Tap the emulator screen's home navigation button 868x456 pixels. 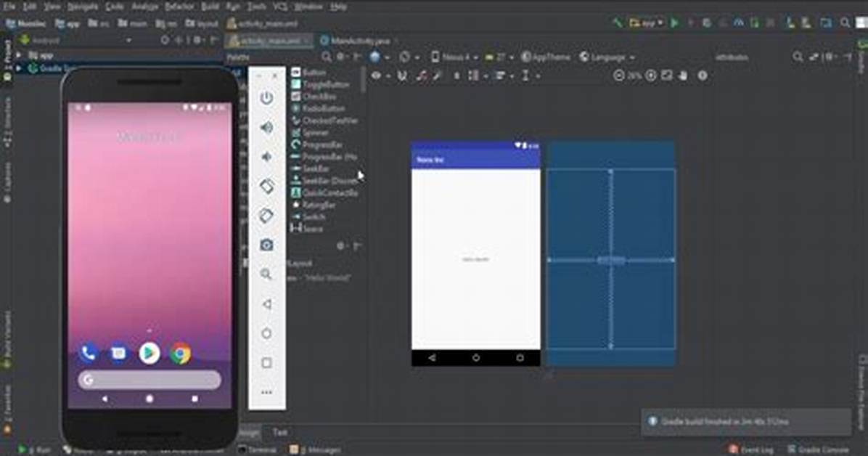pyautogui.click(x=150, y=399)
